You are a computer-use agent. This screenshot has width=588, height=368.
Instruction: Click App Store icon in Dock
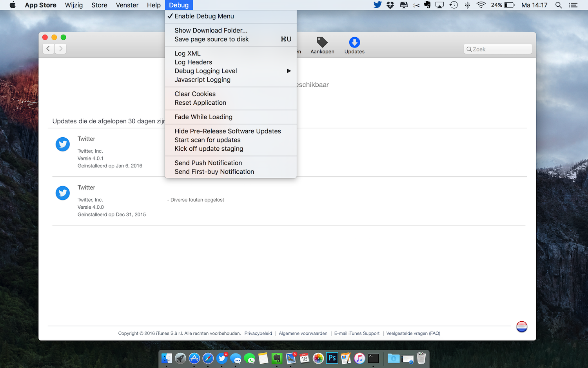tap(194, 358)
